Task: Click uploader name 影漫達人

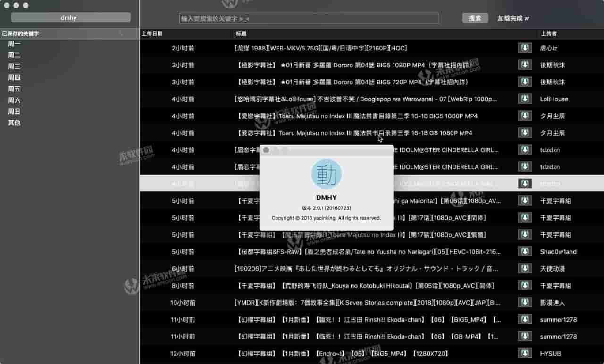Action: coord(553,303)
